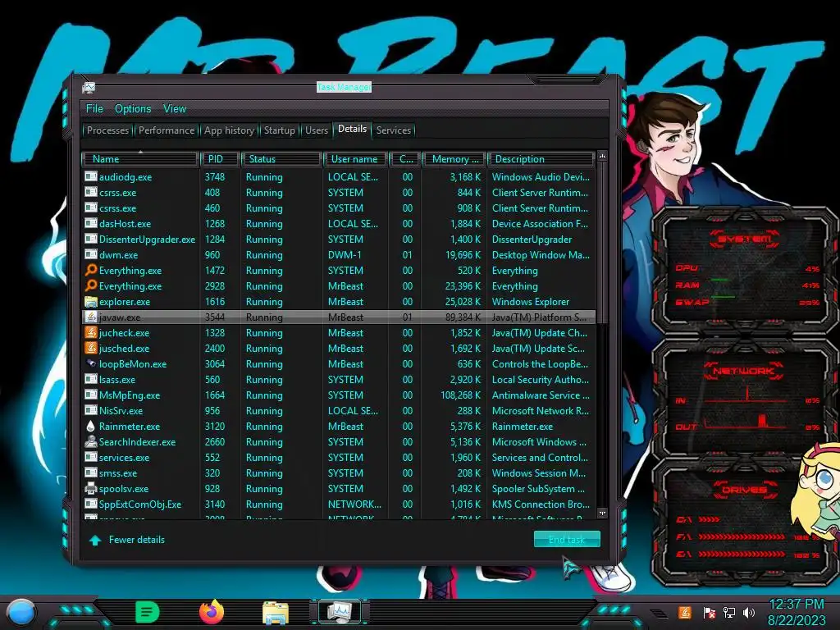
Task: Click magnifier icon of Everything.exe PID 2928
Action: [x=91, y=285]
